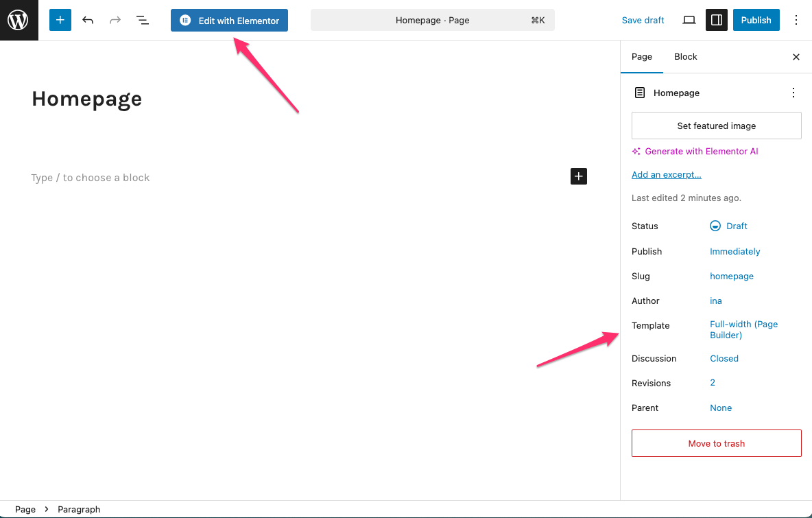Open the Full-width template selector

[x=743, y=329]
